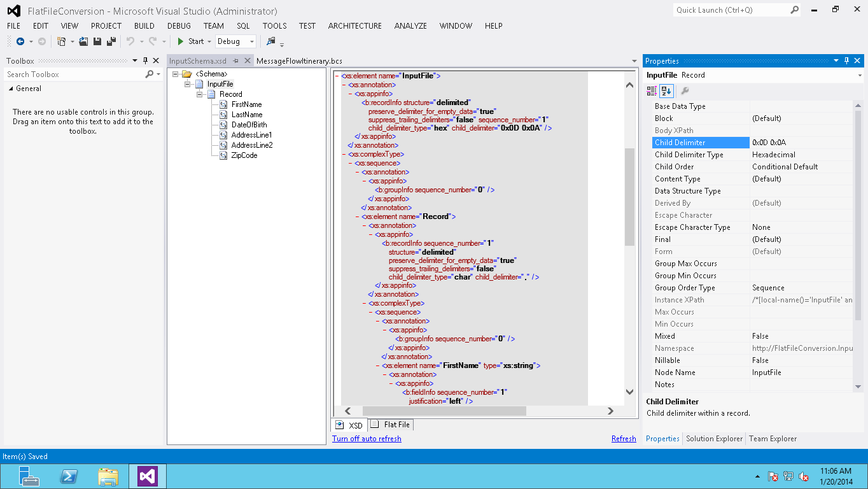Screen dimensions: 868x489
Task: Open the Debug configuration dropdown
Action: 252,41
